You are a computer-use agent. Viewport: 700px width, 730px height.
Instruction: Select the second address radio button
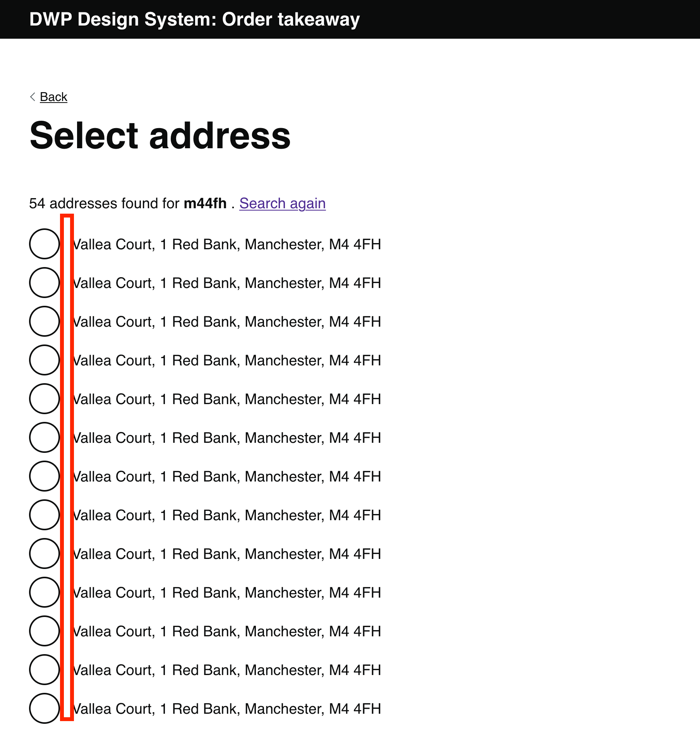(x=44, y=283)
